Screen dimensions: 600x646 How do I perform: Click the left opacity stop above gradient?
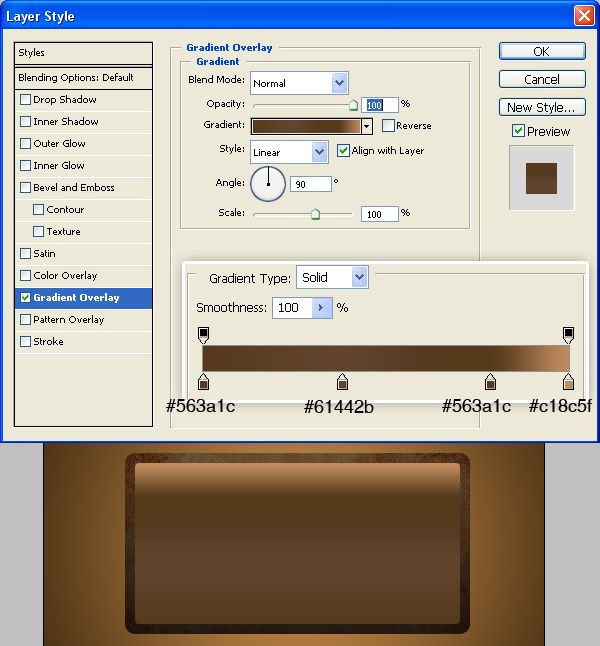click(204, 334)
